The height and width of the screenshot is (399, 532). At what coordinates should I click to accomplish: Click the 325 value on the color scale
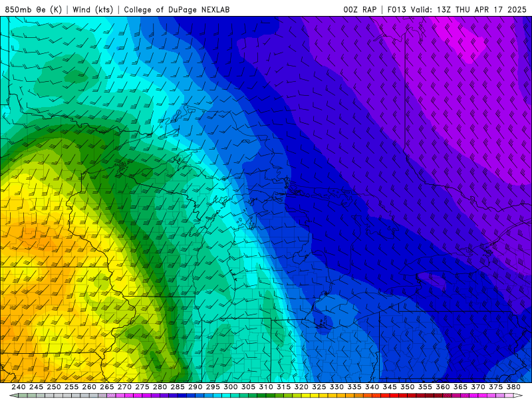coord(319,387)
